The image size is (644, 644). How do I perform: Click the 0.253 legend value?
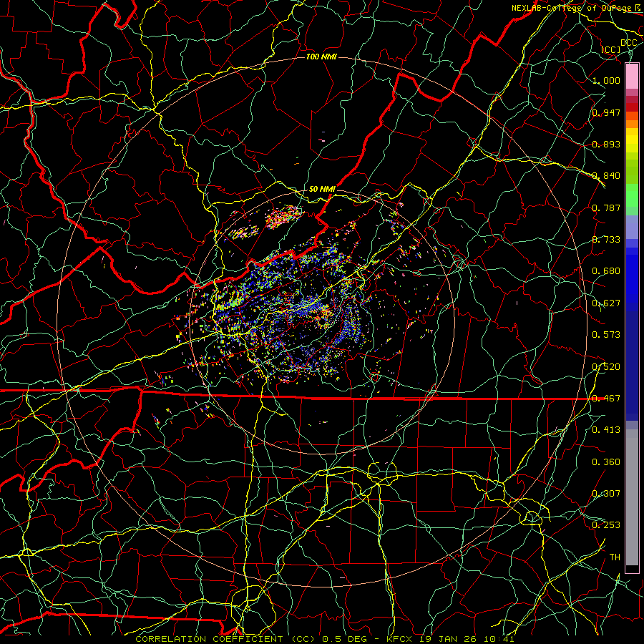click(606, 525)
